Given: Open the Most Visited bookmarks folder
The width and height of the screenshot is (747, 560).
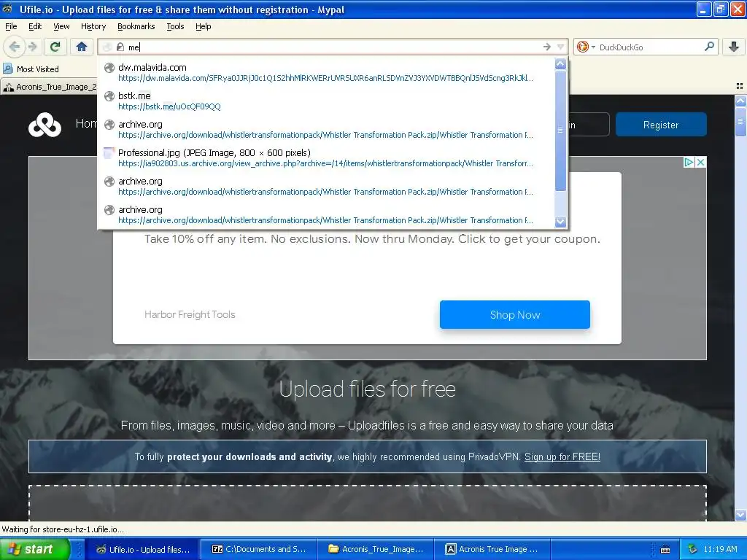Looking at the screenshot, I should pos(31,69).
